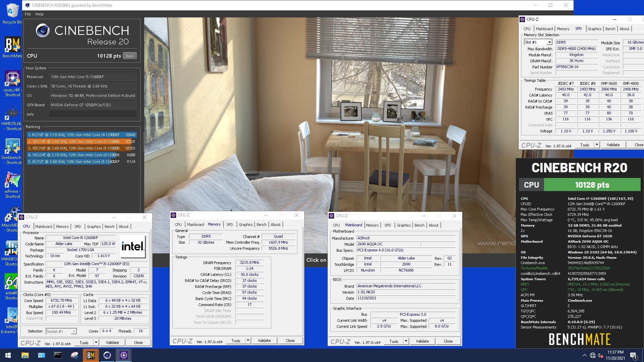Open the Windows notification center

tap(633, 355)
